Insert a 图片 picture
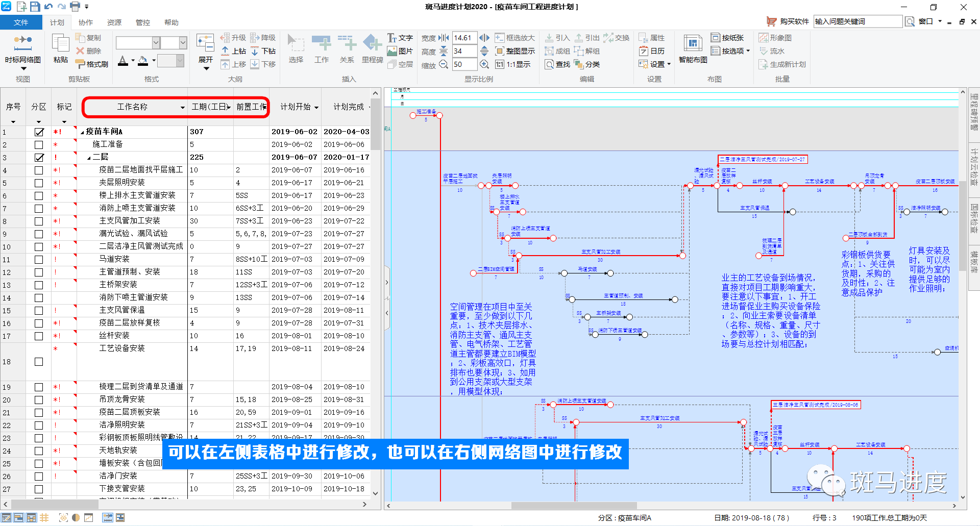The width and height of the screenshot is (980, 526). coord(400,51)
